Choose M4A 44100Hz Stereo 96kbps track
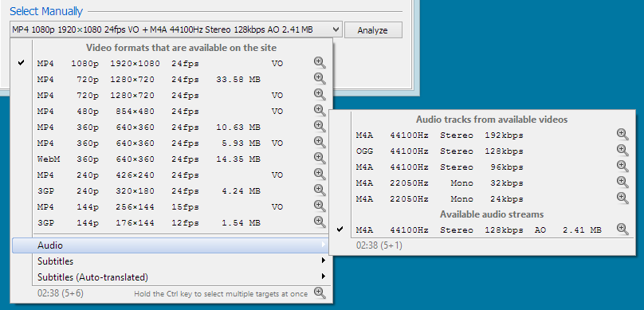 482,167
